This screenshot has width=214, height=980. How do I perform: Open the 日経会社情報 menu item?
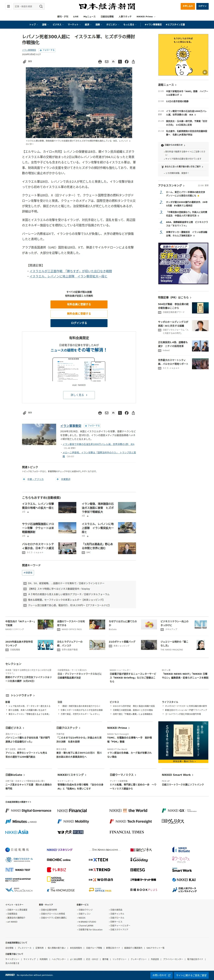tap(107, 17)
